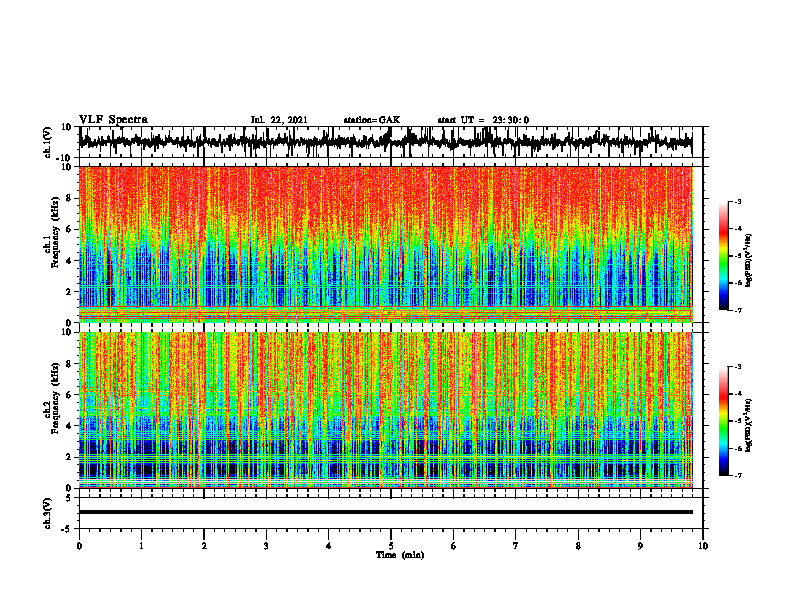Click the ch.2 spectrogram color bar
Screen dimensions: 792x612
tap(723, 421)
